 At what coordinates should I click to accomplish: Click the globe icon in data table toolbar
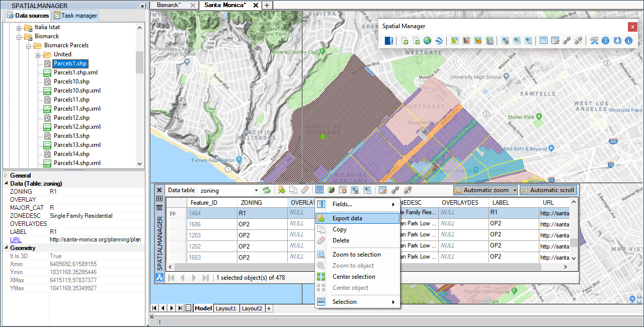[x=331, y=190]
